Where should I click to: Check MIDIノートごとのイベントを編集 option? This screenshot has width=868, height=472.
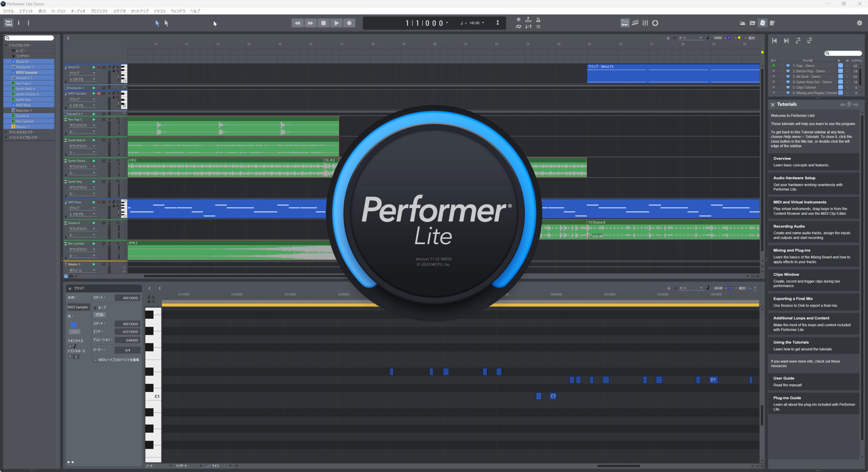pyautogui.click(x=95, y=360)
